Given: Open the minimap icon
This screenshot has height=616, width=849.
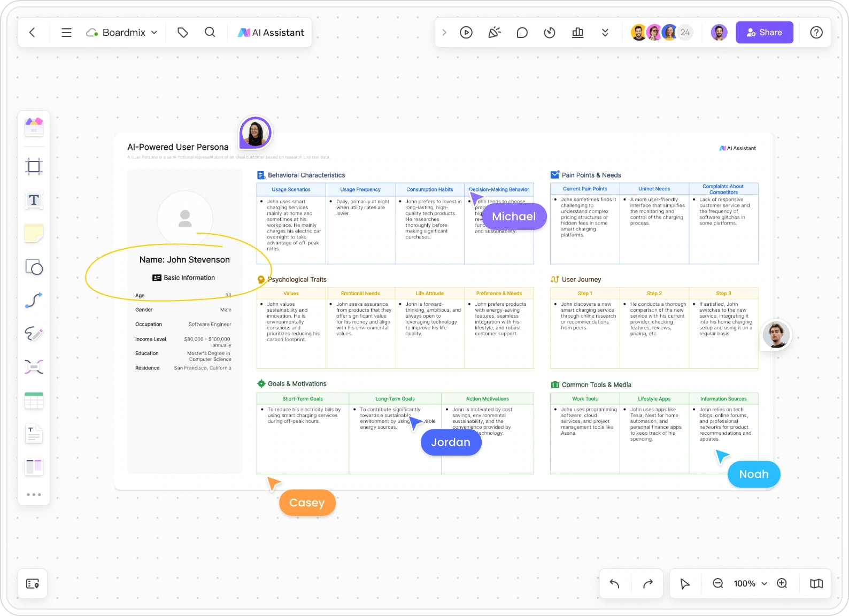Looking at the screenshot, I should click(816, 583).
